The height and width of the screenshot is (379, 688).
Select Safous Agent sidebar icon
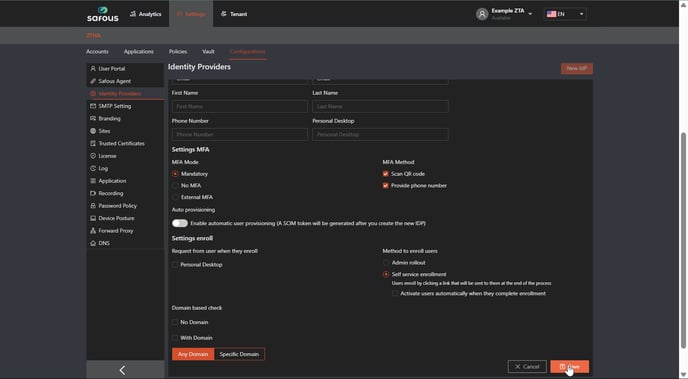93,81
